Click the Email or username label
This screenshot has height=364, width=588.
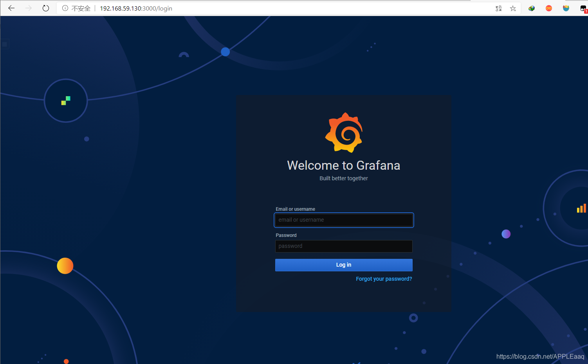tap(295, 209)
